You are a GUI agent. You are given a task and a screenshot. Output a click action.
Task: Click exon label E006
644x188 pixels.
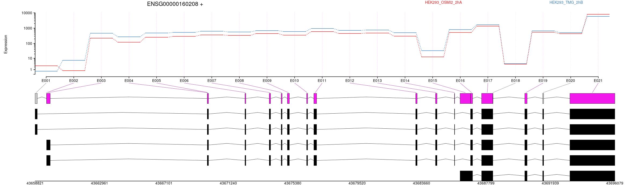pos(184,81)
